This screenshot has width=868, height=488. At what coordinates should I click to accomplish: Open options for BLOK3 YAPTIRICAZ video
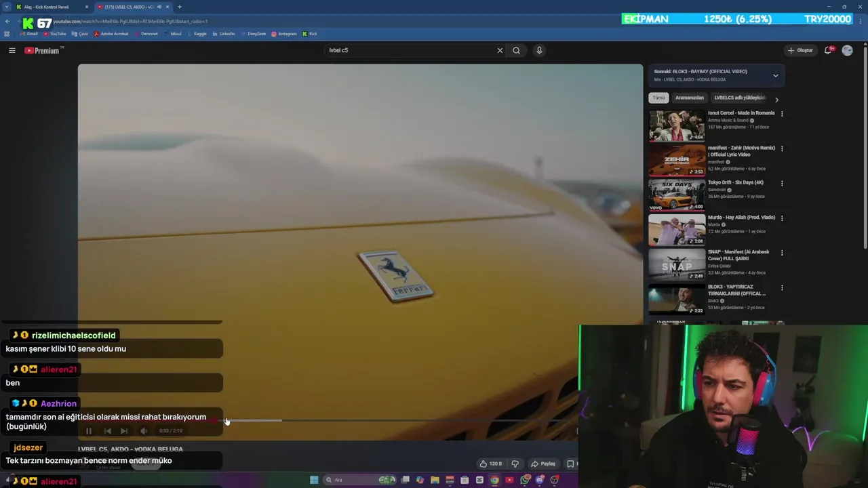coord(782,287)
